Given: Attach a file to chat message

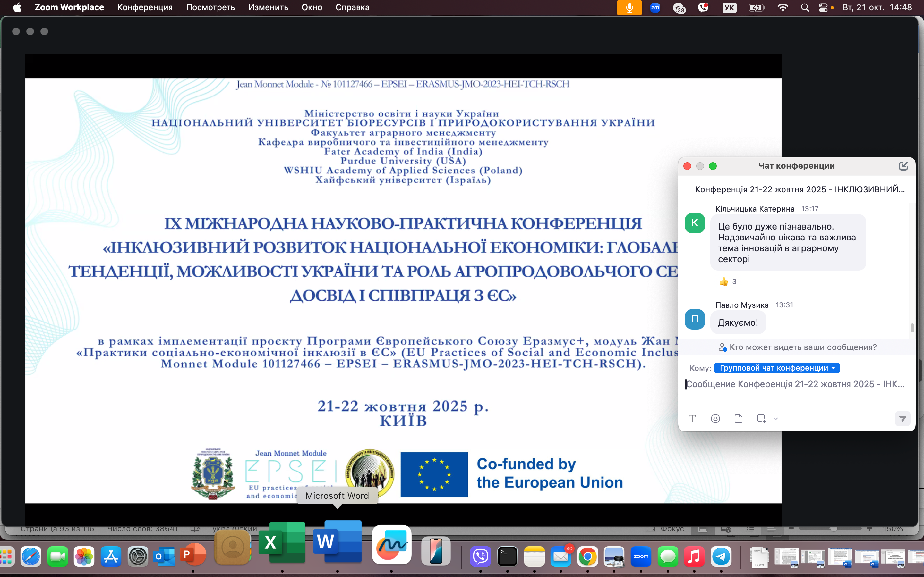Looking at the screenshot, I should click(x=739, y=419).
